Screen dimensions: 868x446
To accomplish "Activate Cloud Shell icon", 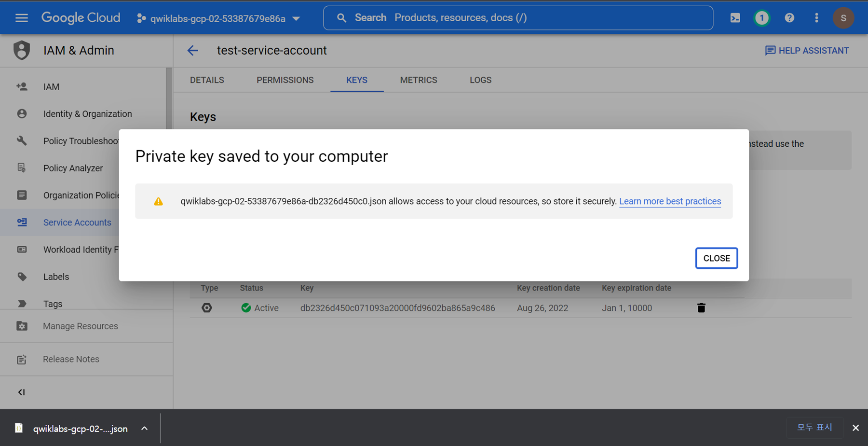I will (735, 18).
